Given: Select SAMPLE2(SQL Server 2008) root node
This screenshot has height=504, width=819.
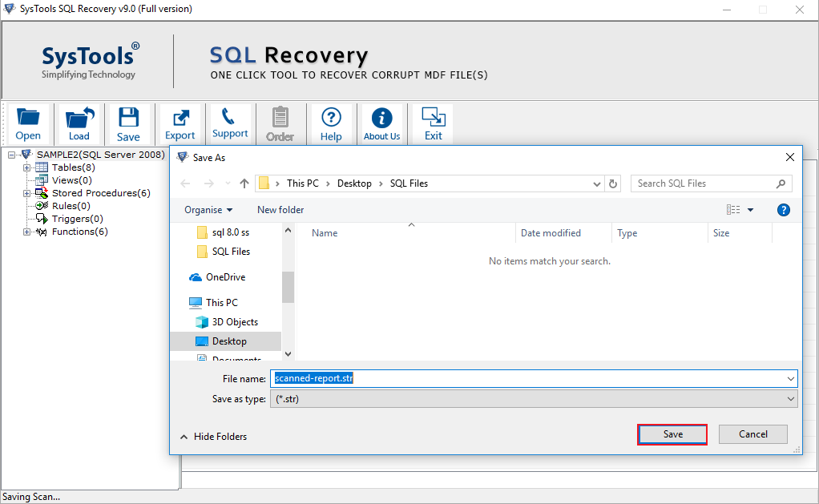Looking at the screenshot, I should 100,155.
